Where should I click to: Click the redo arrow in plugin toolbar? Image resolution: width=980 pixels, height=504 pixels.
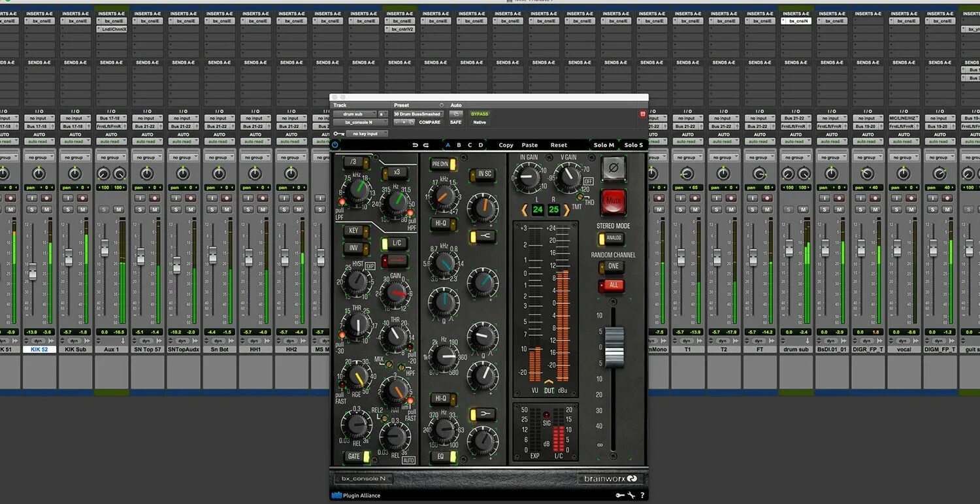[x=426, y=145]
